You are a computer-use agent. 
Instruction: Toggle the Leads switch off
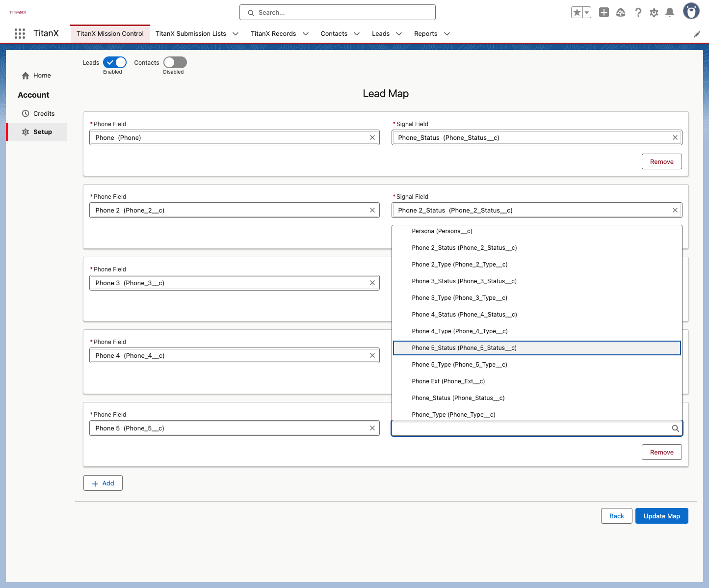click(115, 62)
